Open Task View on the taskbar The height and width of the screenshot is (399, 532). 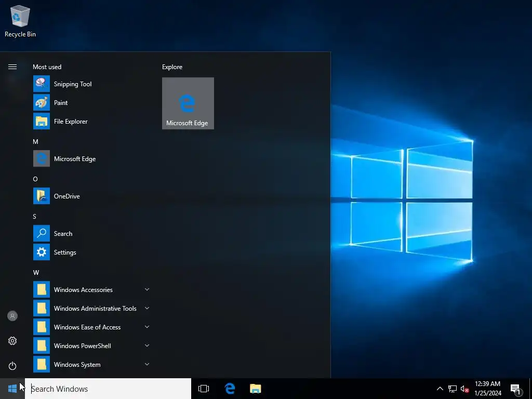(204, 389)
